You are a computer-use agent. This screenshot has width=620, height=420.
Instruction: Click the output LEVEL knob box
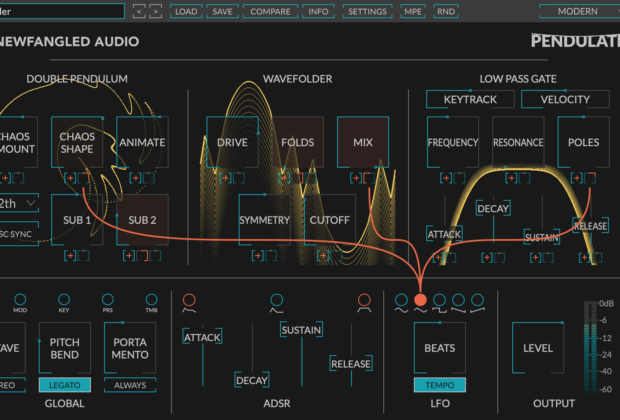pyautogui.click(x=538, y=348)
